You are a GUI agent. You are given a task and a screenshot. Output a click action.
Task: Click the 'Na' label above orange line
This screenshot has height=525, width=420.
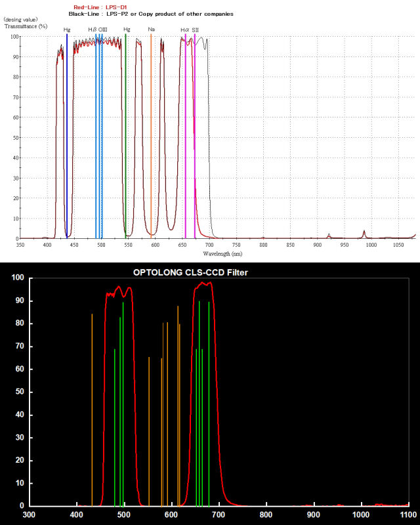152,29
